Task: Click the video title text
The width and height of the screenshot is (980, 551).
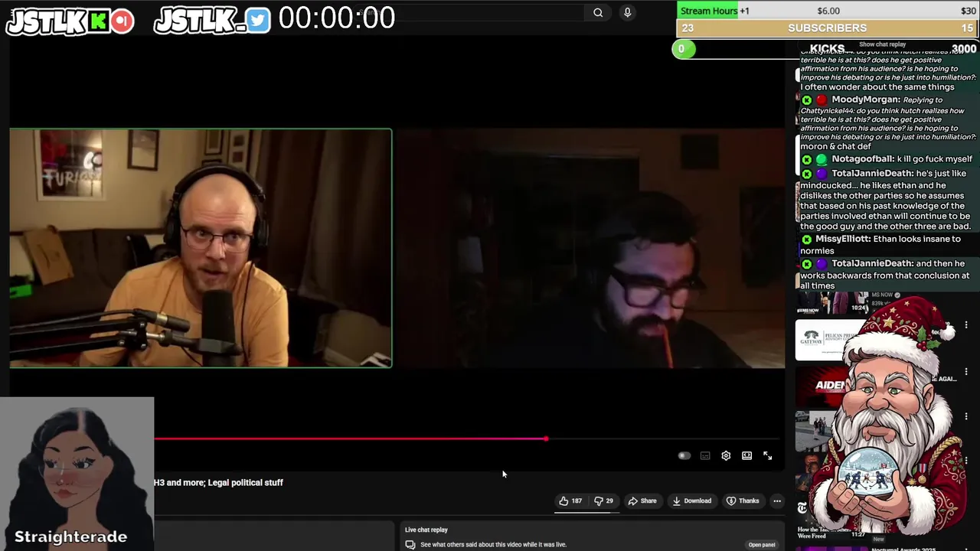Action: (218, 482)
